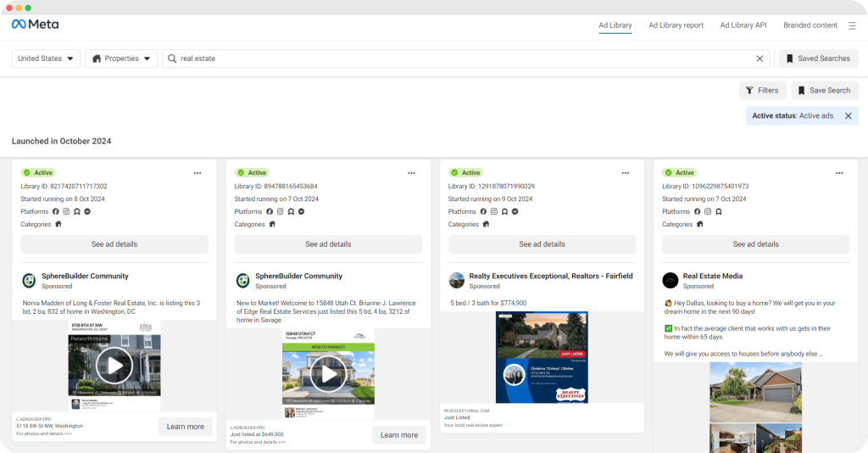Click the search magnifier icon
This screenshot has height=453, width=868.
[x=172, y=59]
